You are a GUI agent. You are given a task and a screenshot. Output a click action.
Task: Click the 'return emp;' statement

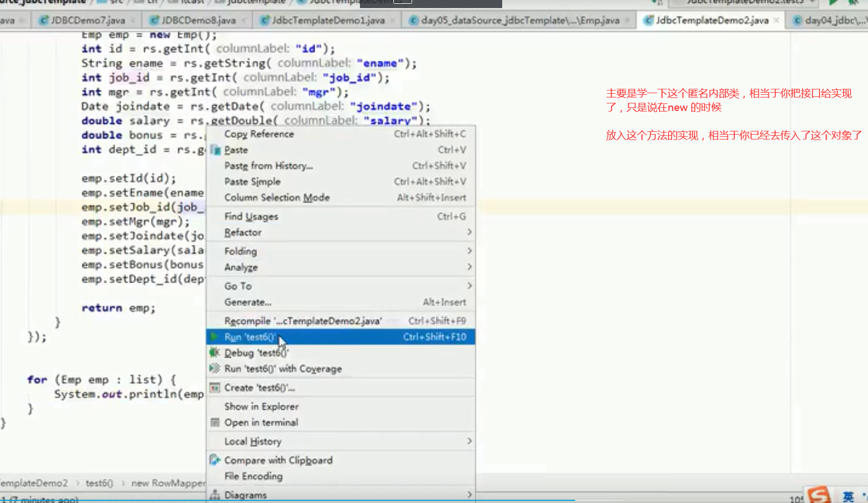click(x=119, y=308)
